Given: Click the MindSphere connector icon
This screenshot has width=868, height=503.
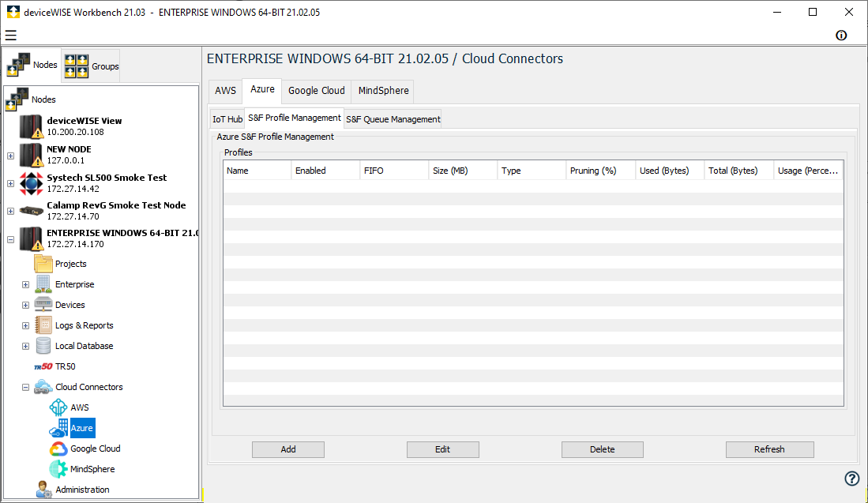Looking at the screenshot, I should (x=58, y=469).
